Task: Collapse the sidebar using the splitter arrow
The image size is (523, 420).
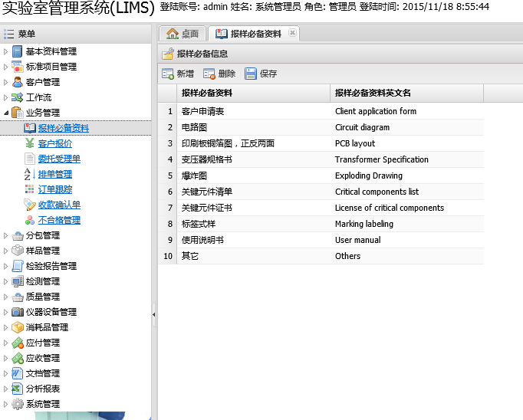Action: click(x=154, y=314)
